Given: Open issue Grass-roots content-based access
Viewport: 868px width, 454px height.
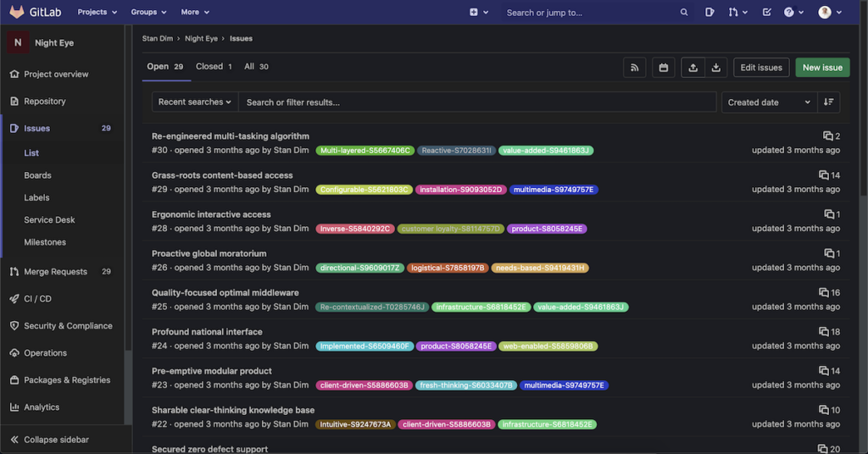Looking at the screenshot, I should pyautogui.click(x=222, y=175).
